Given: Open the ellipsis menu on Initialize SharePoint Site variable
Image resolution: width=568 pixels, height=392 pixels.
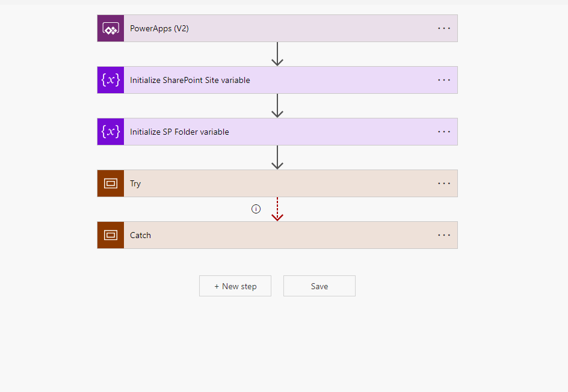Looking at the screenshot, I should (443, 79).
